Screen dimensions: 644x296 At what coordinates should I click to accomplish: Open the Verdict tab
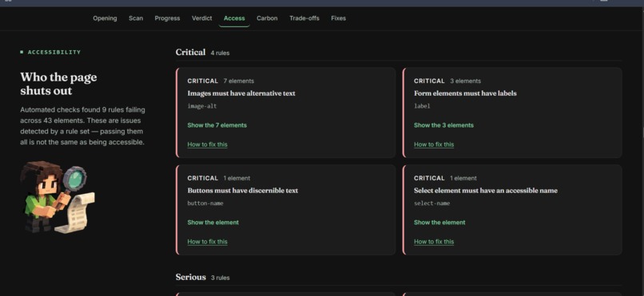pos(201,18)
